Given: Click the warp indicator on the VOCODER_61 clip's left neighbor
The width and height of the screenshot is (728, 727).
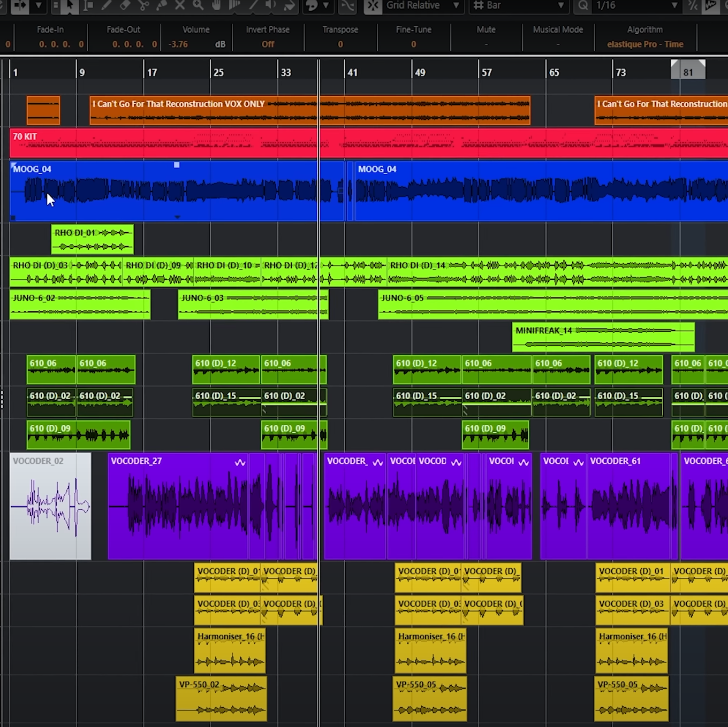Looking at the screenshot, I should coord(579,462).
